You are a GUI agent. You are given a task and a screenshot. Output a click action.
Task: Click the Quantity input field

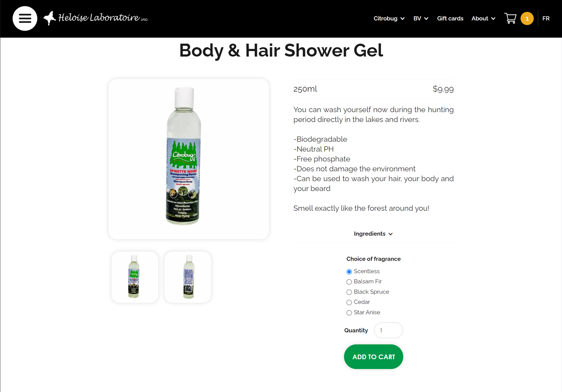coord(388,330)
